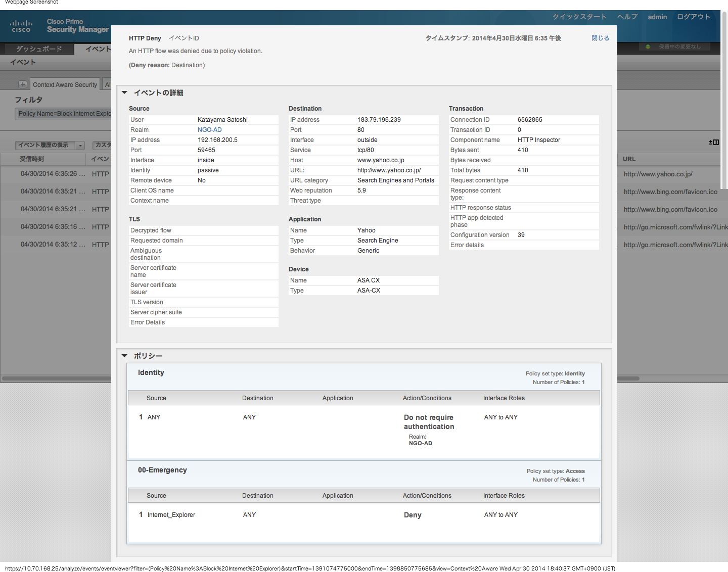Click the add tab plus icon
Screen dimensions: 728x572
tap(23, 84)
